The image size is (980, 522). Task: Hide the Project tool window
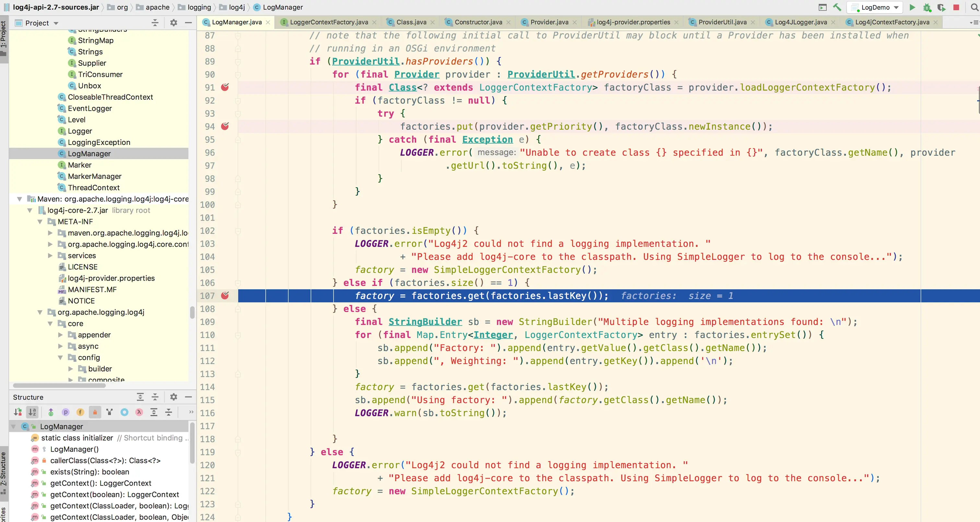click(x=188, y=23)
